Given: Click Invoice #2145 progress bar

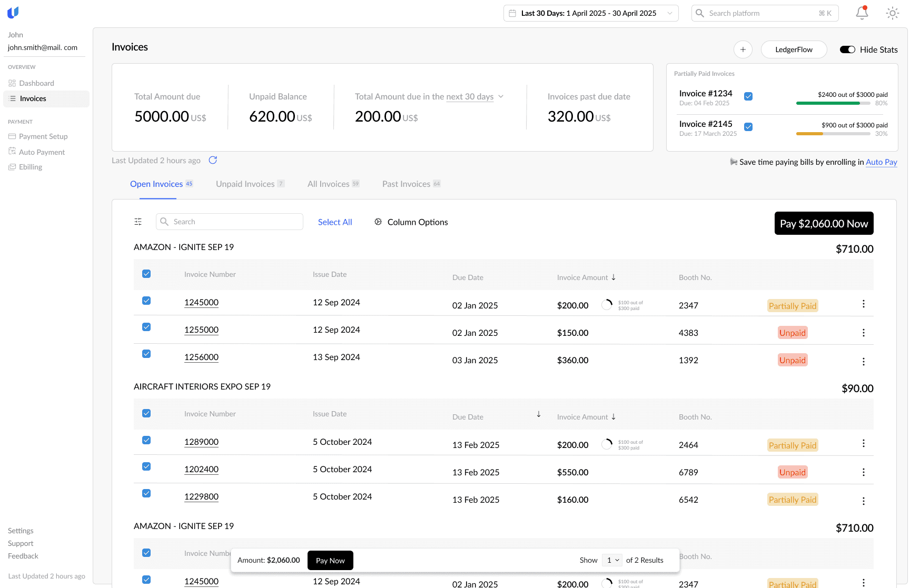Looking at the screenshot, I should click(833, 134).
